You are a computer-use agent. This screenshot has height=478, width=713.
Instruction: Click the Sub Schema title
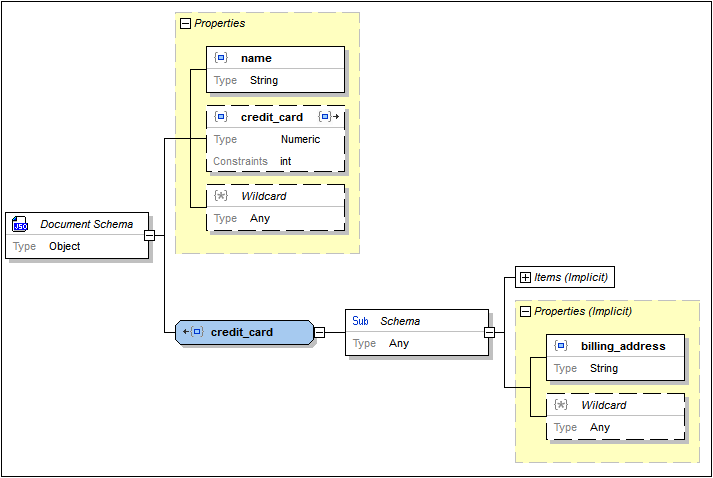tap(400, 321)
